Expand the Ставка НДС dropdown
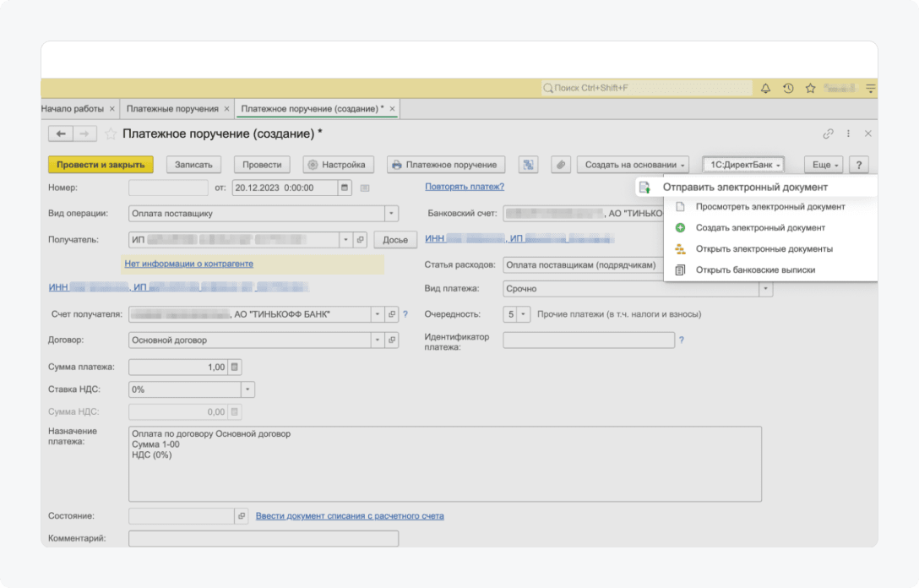 pyautogui.click(x=247, y=389)
